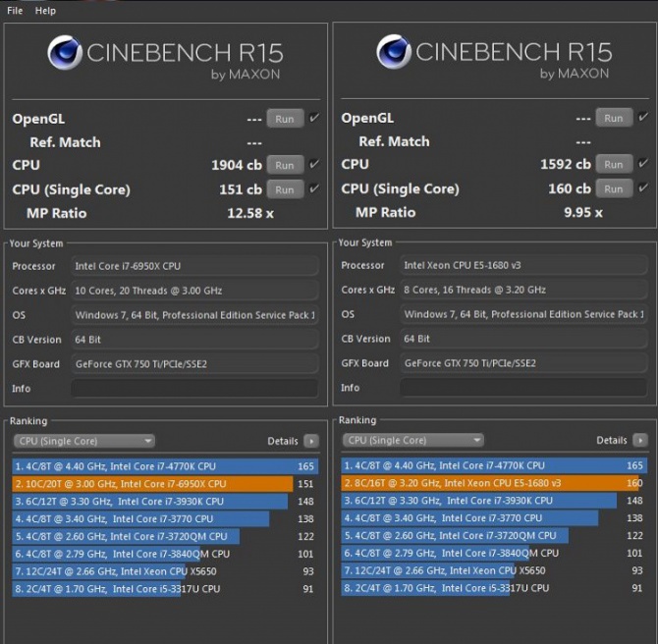Screen dimensions: 658x644
Task: Click Details label in left Ranking panel
Action: pyautogui.click(x=283, y=442)
